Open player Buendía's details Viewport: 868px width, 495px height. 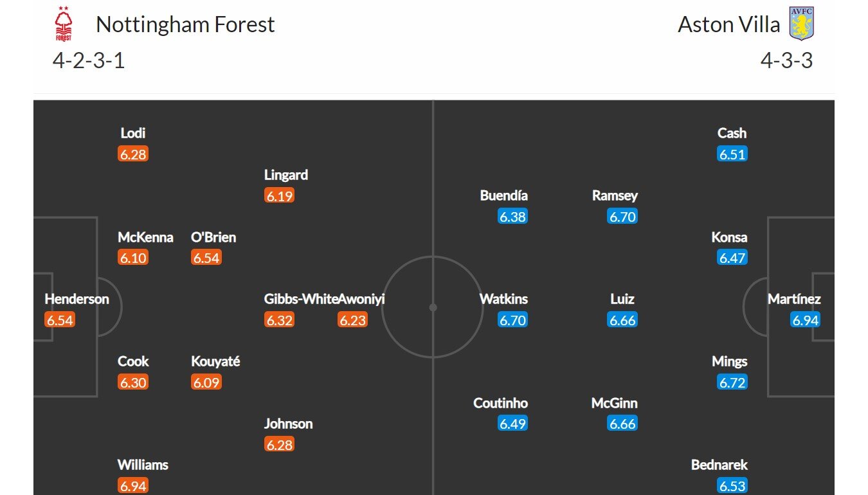click(x=504, y=195)
